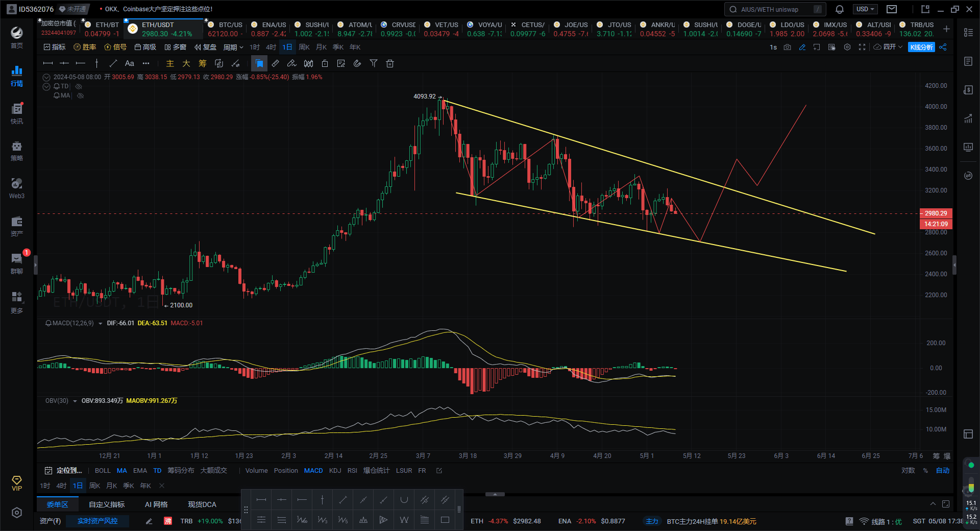
Task: Enable 自动 scale mode at bottom right
Action: click(942, 471)
